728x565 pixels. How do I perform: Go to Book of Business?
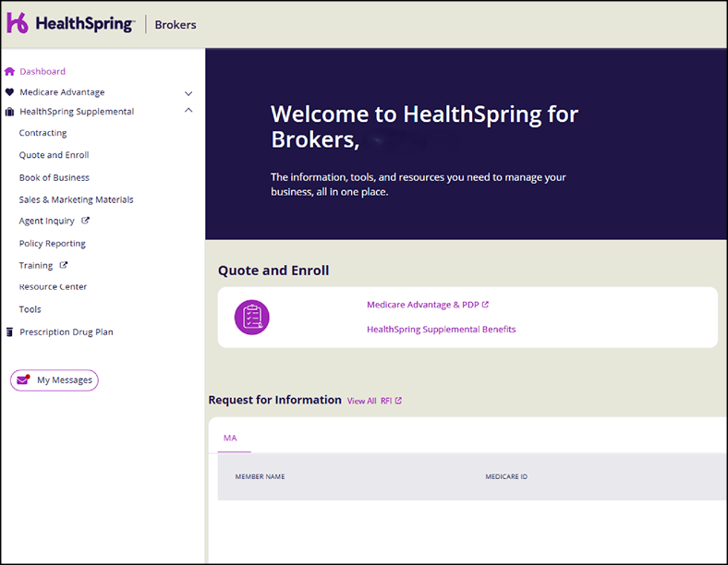[x=54, y=177]
